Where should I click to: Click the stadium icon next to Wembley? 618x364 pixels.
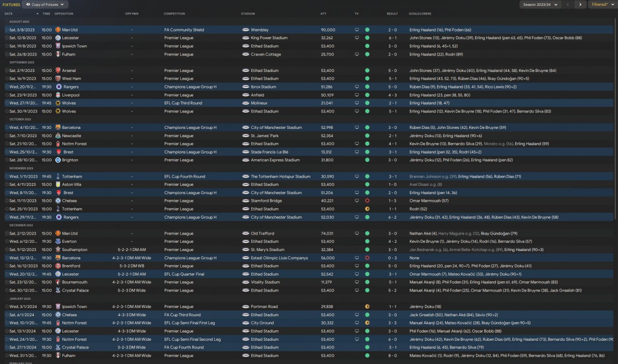pos(245,30)
